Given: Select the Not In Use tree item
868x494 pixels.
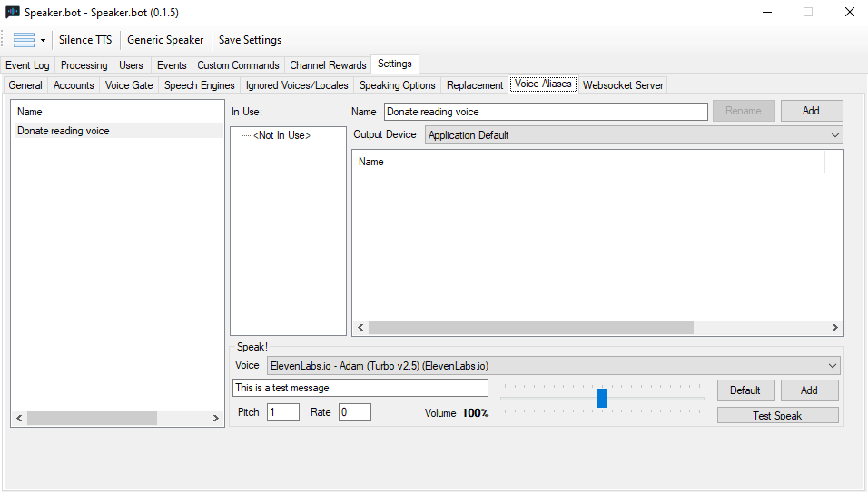Looking at the screenshot, I should (x=281, y=135).
